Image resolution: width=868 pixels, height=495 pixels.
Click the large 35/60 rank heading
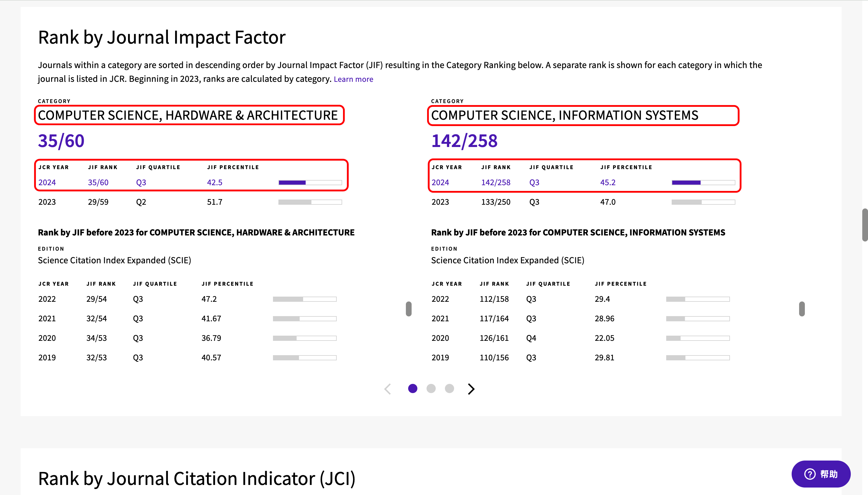(61, 141)
